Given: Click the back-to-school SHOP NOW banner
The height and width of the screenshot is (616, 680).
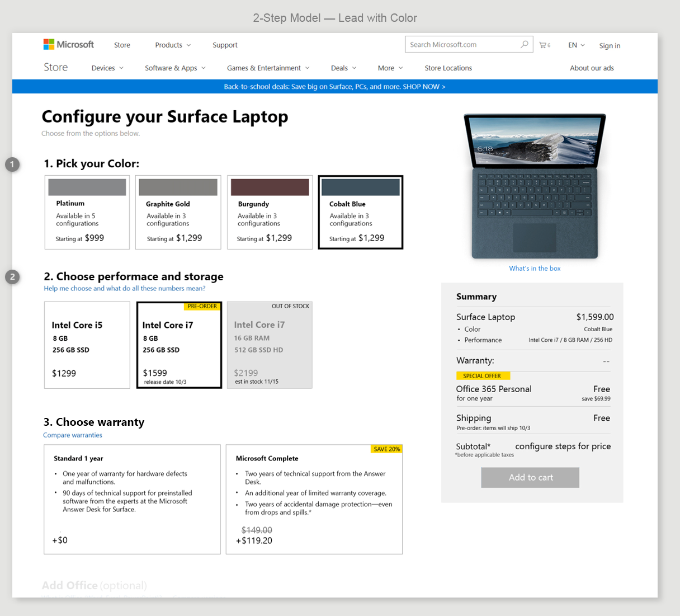Looking at the screenshot, I should pos(334,87).
